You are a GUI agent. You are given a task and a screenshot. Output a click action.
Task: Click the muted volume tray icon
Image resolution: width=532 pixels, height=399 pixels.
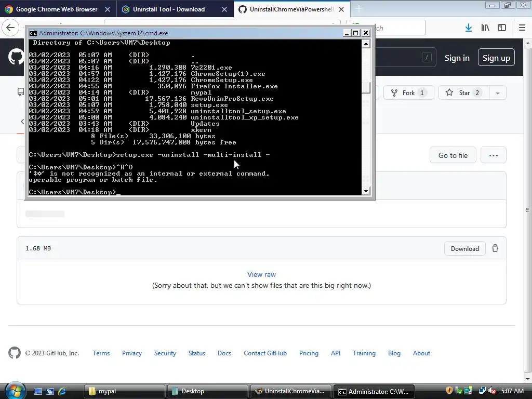click(492, 391)
